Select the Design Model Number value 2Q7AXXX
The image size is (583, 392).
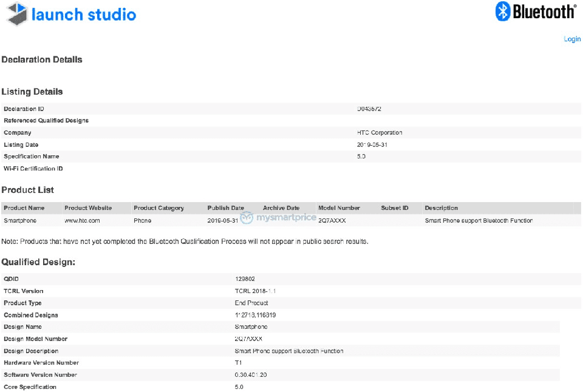pyautogui.click(x=248, y=339)
